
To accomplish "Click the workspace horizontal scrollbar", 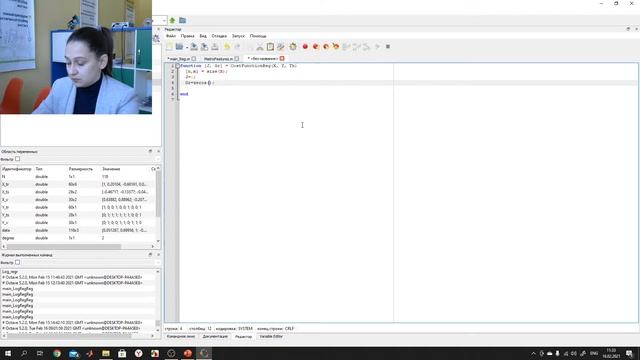I will [x=64, y=247].
